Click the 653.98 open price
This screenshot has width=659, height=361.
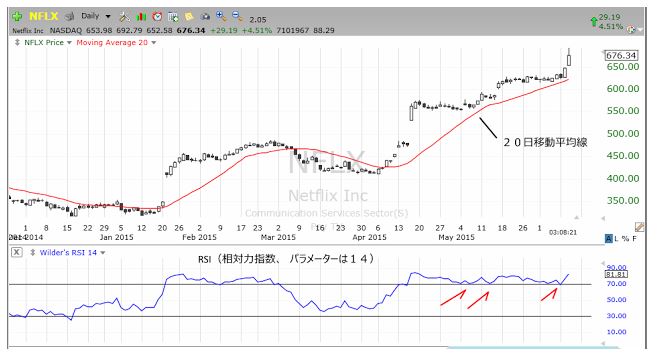pos(99,31)
